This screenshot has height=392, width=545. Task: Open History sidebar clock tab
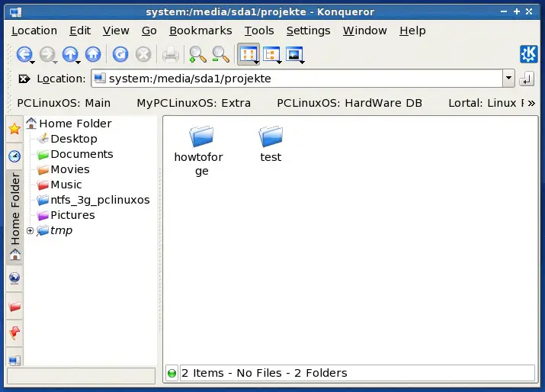(14, 156)
